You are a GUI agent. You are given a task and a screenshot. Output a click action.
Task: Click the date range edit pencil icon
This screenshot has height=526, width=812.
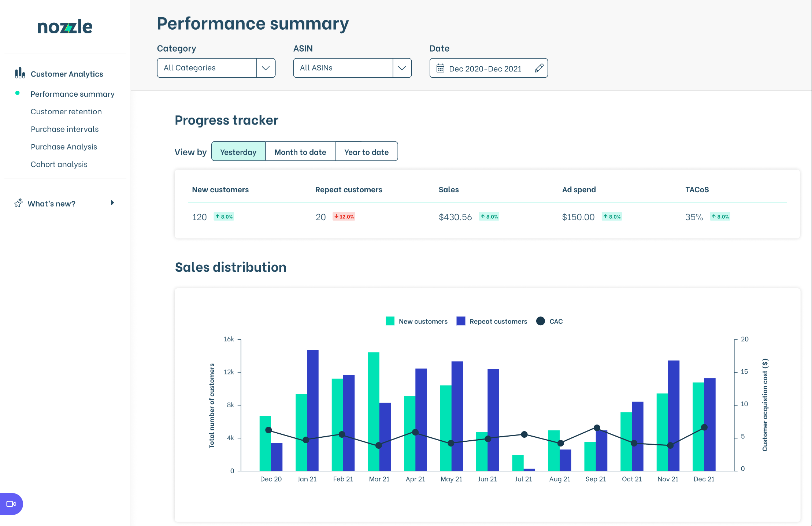[538, 67]
